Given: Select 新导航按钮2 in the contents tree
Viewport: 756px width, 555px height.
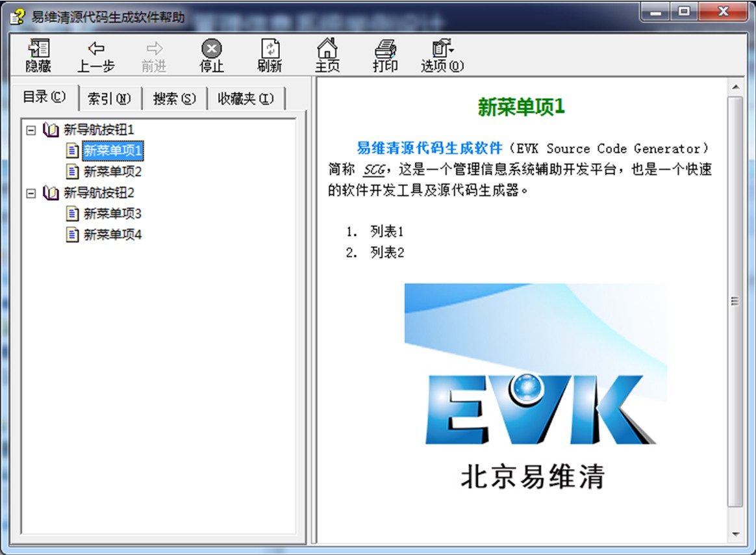Looking at the screenshot, I should [99, 192].
